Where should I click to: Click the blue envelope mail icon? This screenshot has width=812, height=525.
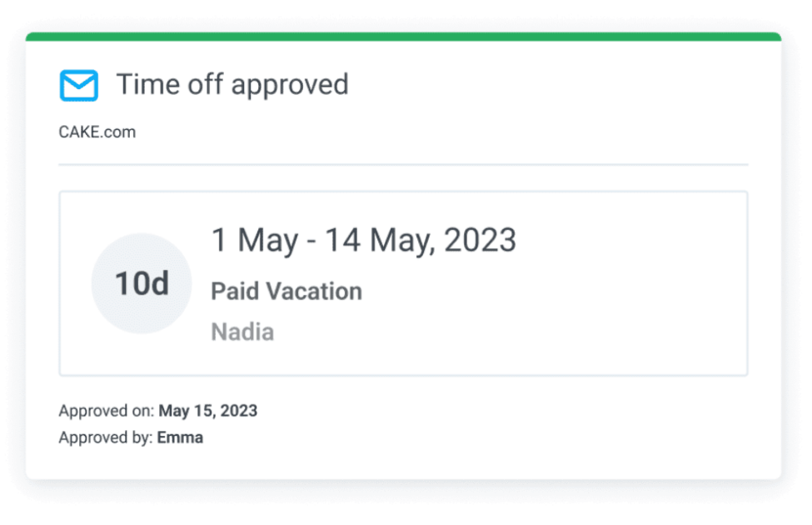(x=79, y=86)
